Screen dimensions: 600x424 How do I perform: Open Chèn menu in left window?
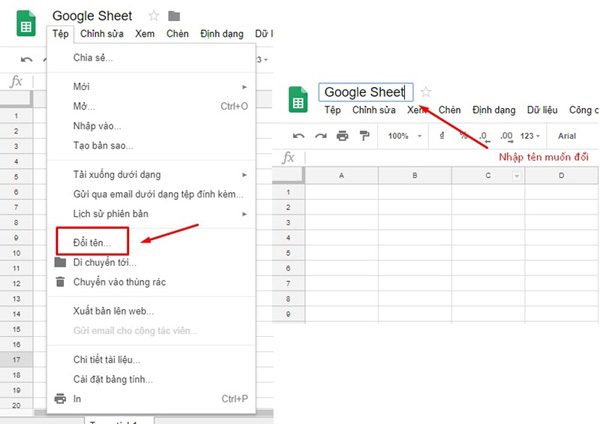[x=177, y=34]
